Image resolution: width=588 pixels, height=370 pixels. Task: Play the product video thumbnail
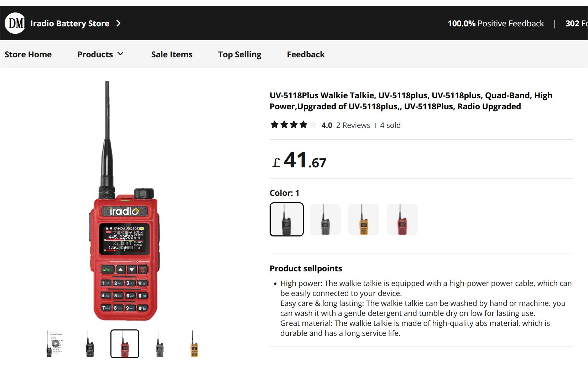click(55, 344)
